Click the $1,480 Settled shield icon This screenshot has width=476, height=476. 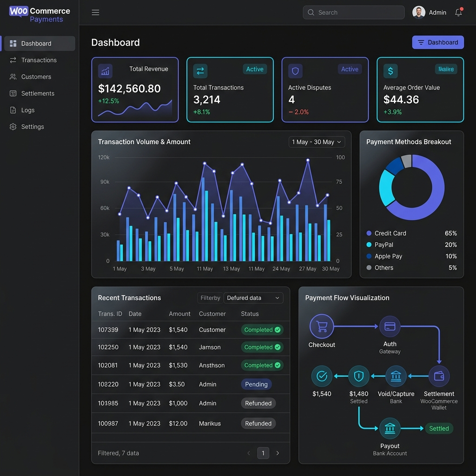click(359, 376)
